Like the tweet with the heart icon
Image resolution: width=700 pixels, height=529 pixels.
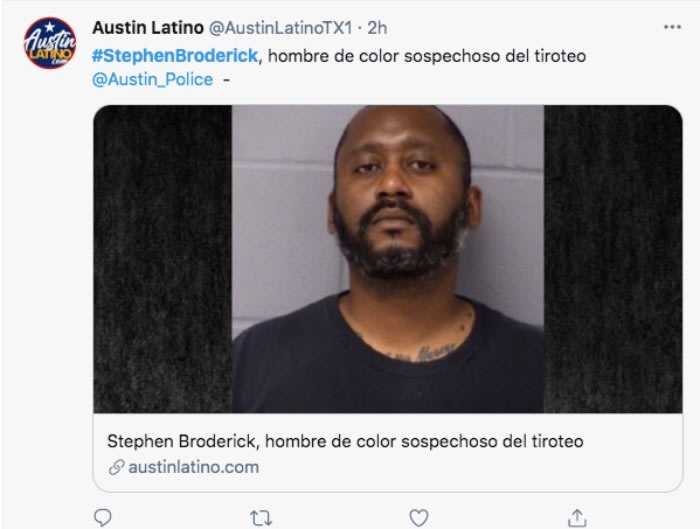419,518
